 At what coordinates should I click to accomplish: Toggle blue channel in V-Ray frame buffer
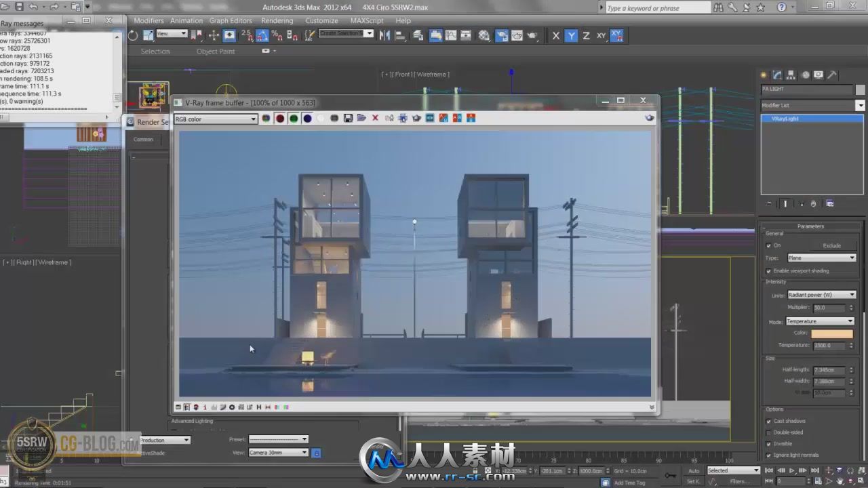pyautogui.click(x=307, y=119)
